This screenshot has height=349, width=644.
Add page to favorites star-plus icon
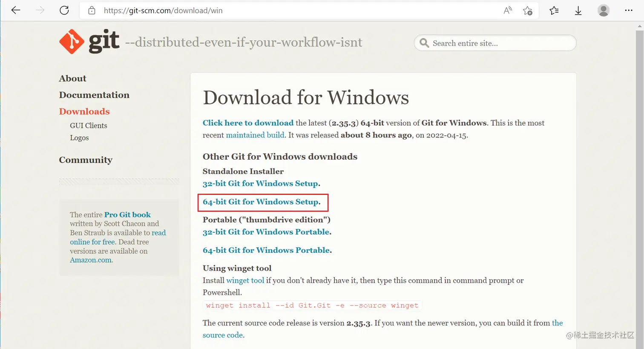tap(528, 11)
